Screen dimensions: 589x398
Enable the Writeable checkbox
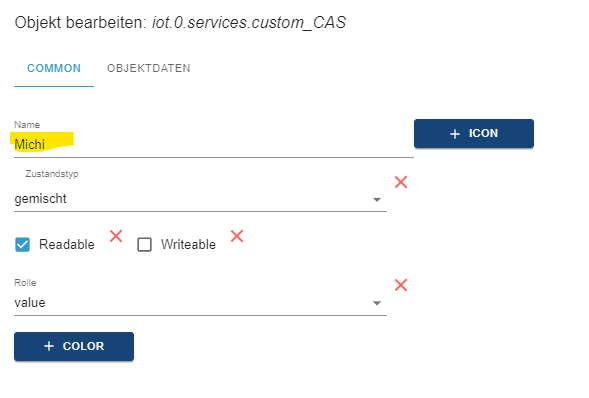tap(144, 245)
